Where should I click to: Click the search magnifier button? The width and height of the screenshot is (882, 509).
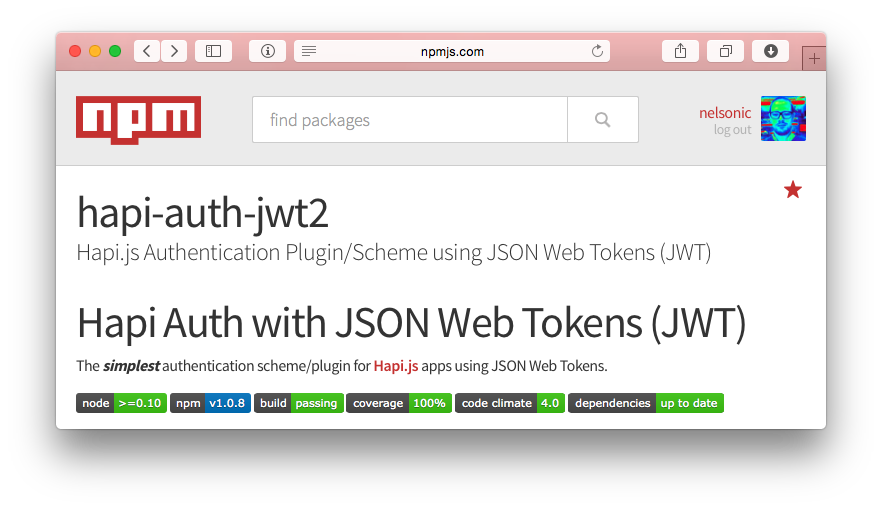click(x=603, y=119)
